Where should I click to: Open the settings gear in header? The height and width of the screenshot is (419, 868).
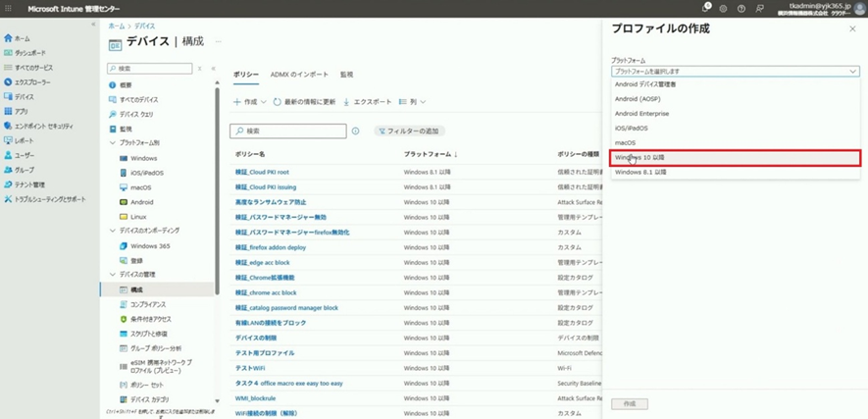click(723, 8)
